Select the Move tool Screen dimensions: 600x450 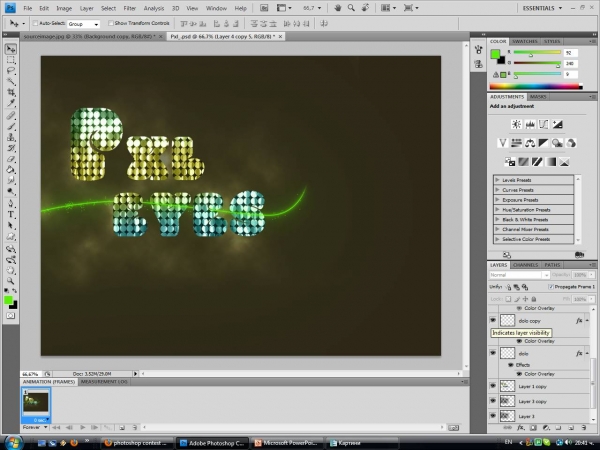point(11,49)
